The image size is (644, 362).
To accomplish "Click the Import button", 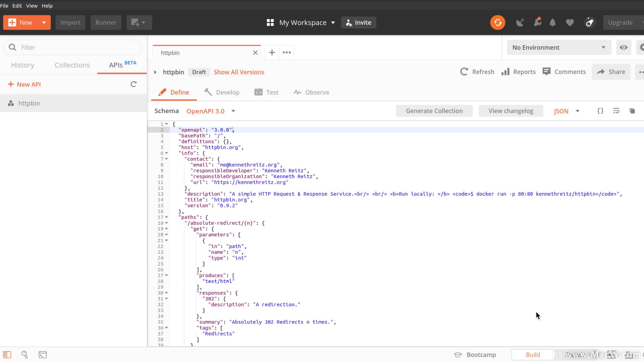I will (70, 23).
